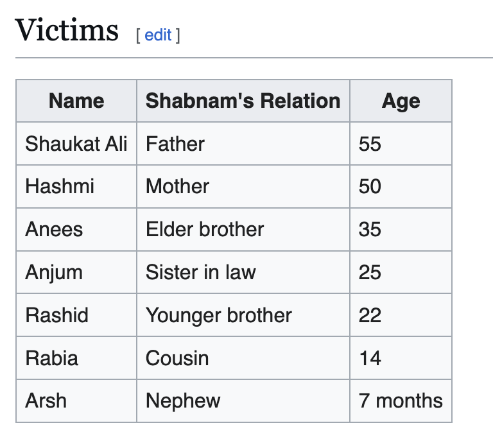Select the Name column header
The height and width of the screenshot is (448, 493).
click(76, 101)
